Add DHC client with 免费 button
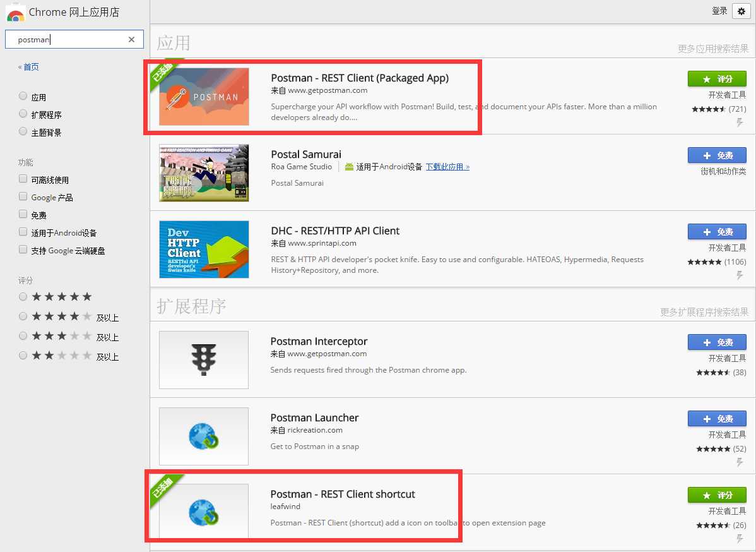 [717, 232]
